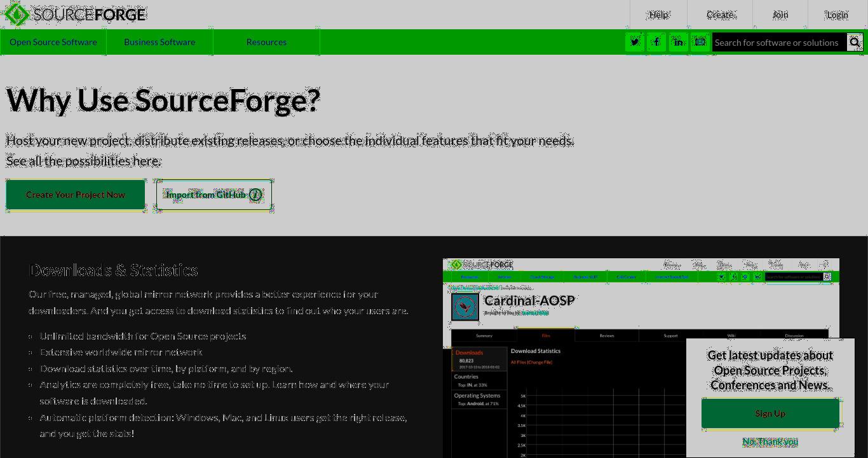
Task: Click the Downloads & Statistics heading
Action: point(114,270)
